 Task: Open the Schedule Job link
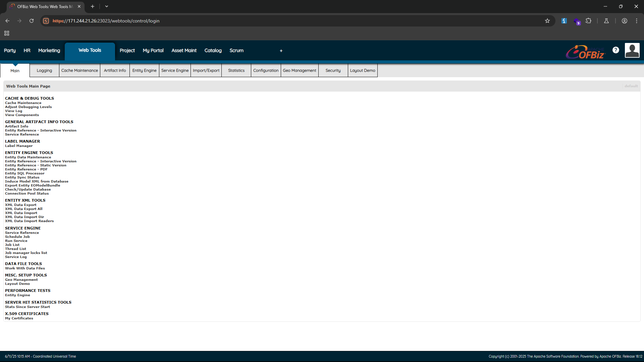coord(17,237)
